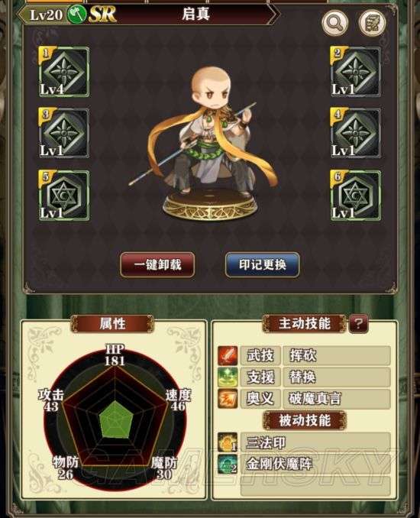The image size is (420, 518).
Task: Open the scroll notes icon at top right
Action: (x=372, y=23)
